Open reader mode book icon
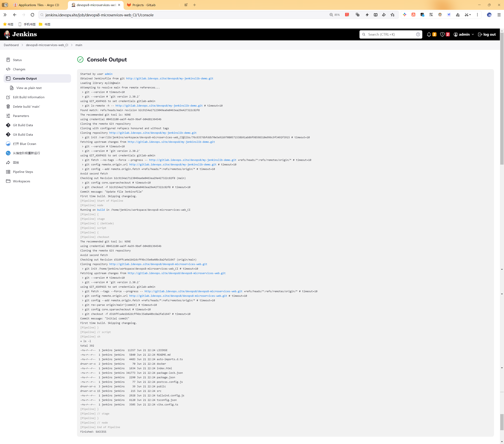 [375, 15]
